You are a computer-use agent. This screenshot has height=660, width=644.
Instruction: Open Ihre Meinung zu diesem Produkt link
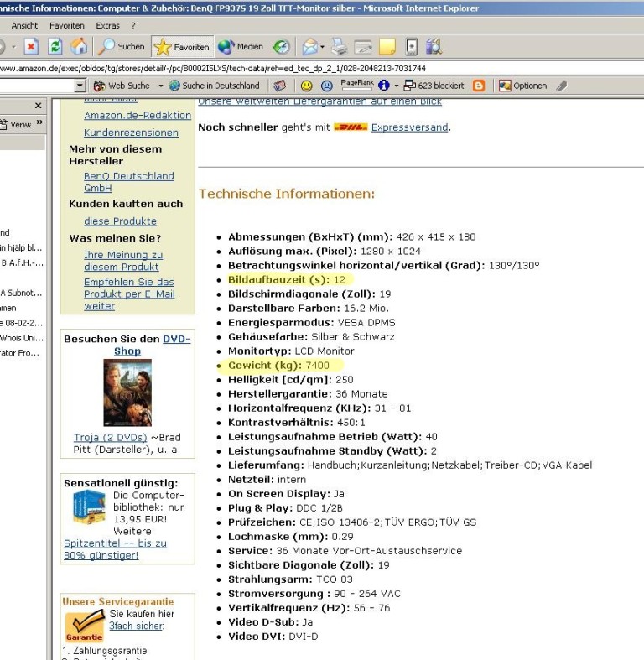pyautogui.click(x=123, y=261)
